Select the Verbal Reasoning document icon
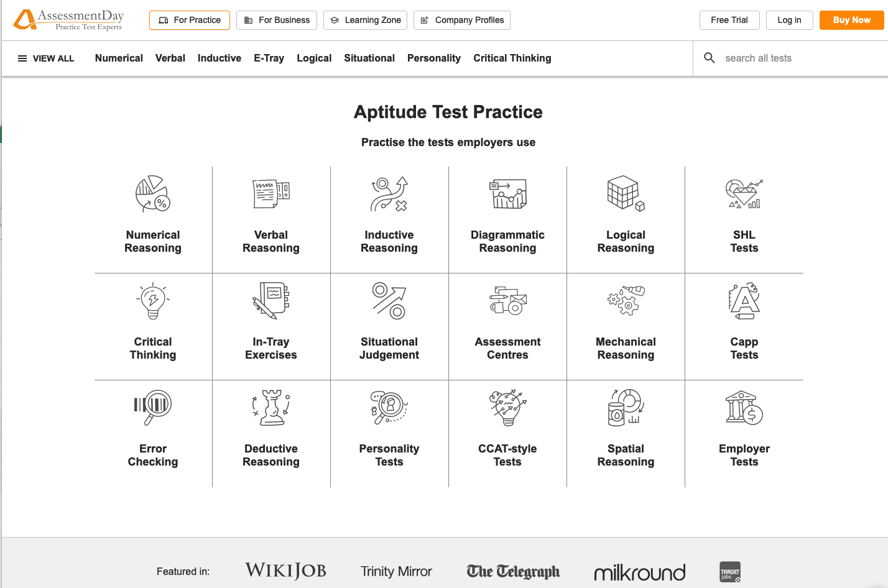Screen dimensions: 888x588 coord(271,193)
